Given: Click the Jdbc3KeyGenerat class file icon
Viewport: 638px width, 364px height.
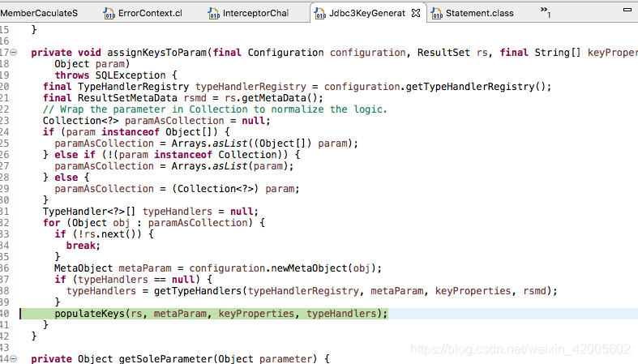Looking at the screenshot, I should 320,14.
